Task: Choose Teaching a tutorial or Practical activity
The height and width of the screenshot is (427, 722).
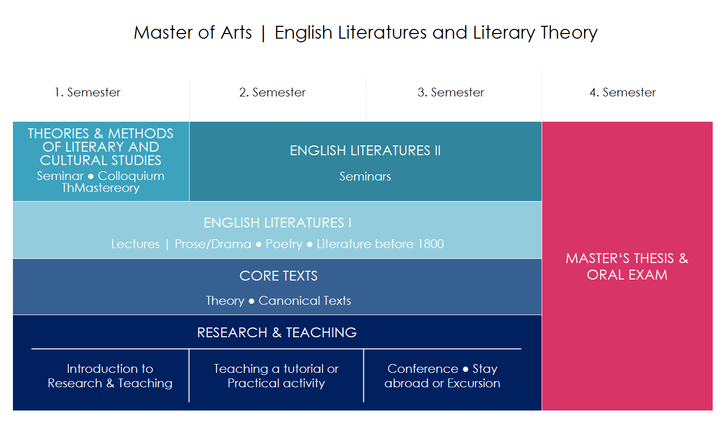Action: click(x=276, y=376)
